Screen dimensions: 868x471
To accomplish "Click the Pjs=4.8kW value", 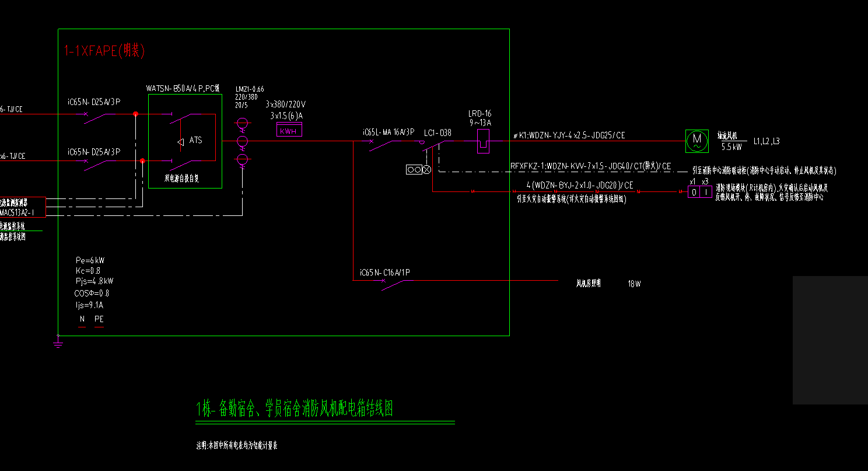I will coord(94,281).
